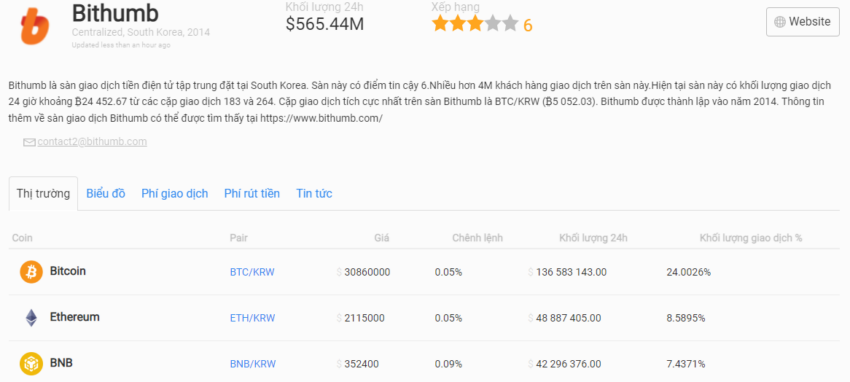
Task: Sort by the Pair column header
Action: tap(239, 238)
